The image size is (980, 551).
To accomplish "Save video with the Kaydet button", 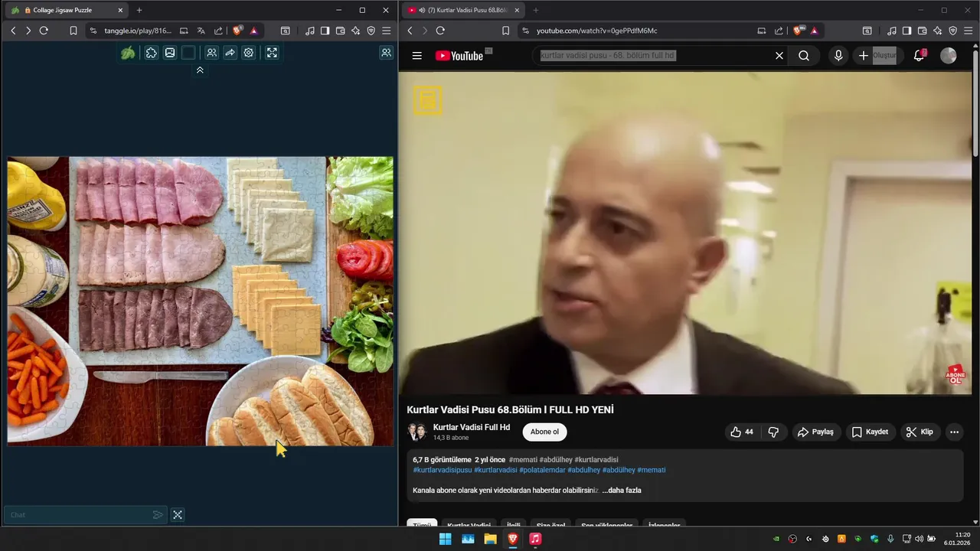I will click(870, 432).
